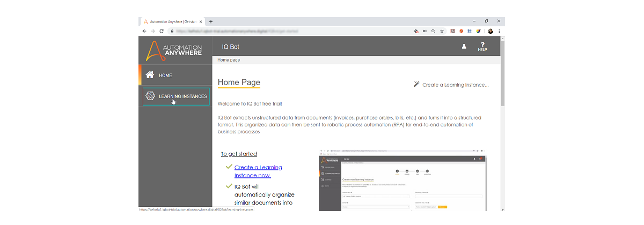
Task: Minimize the Chrome window
Action: [x=473, y=21]
